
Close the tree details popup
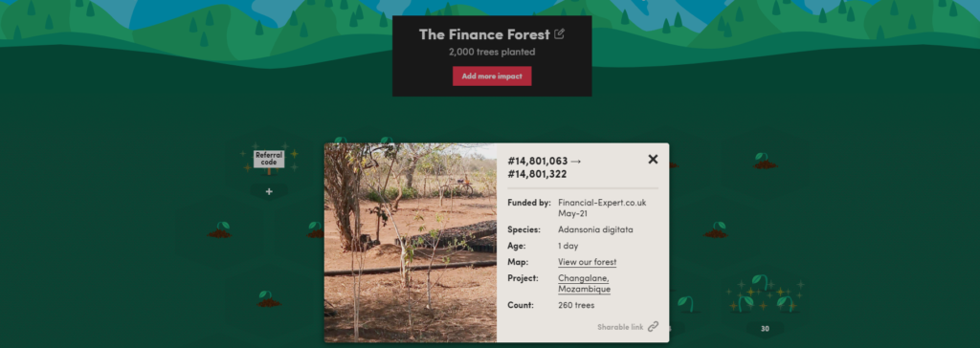pos(653,160)
